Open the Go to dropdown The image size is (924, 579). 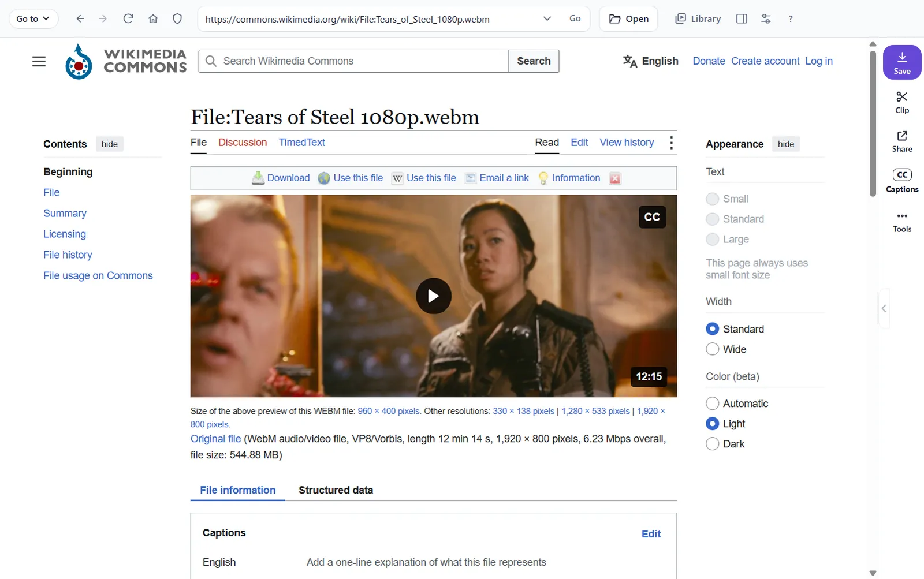coord(33,18)
